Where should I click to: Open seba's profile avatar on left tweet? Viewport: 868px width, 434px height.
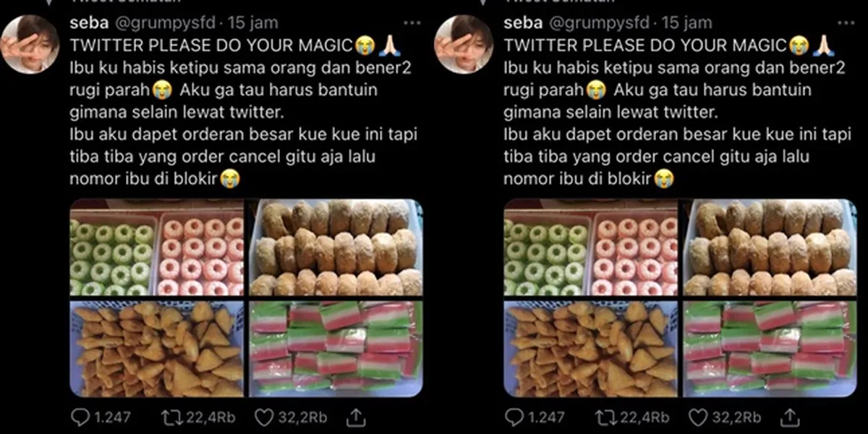(30, 44)
